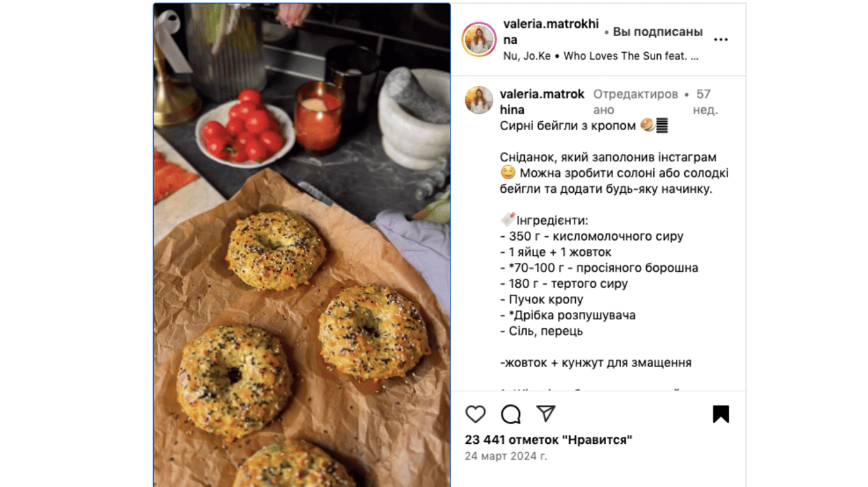Click the 24 март 2024 г. date link
This screenshot has width=868, height=487.
click(506, 456)
